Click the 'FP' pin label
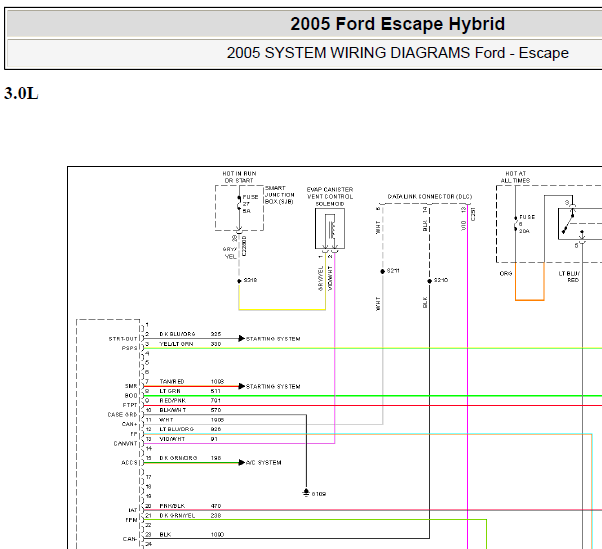The height and width of the screenshot is (549, 602). coord(134,434)
